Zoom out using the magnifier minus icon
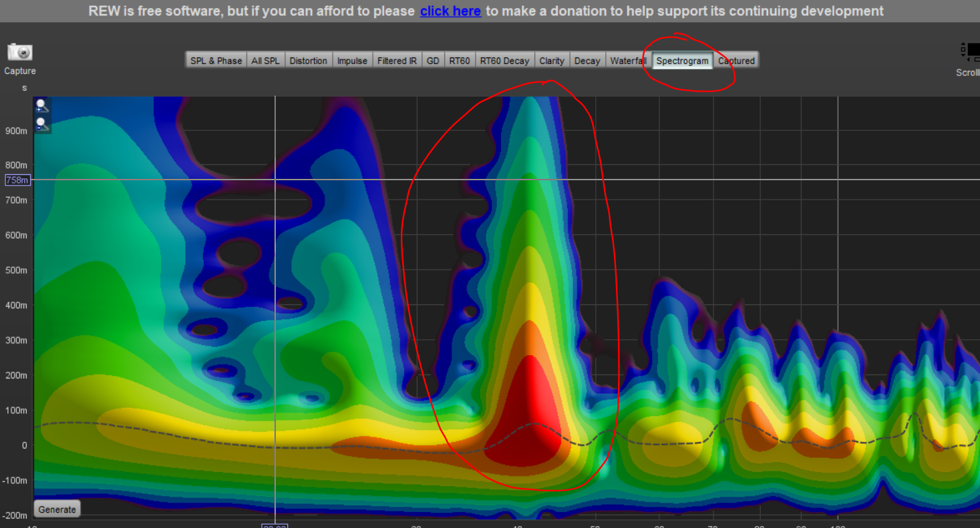 click(42, 124)
